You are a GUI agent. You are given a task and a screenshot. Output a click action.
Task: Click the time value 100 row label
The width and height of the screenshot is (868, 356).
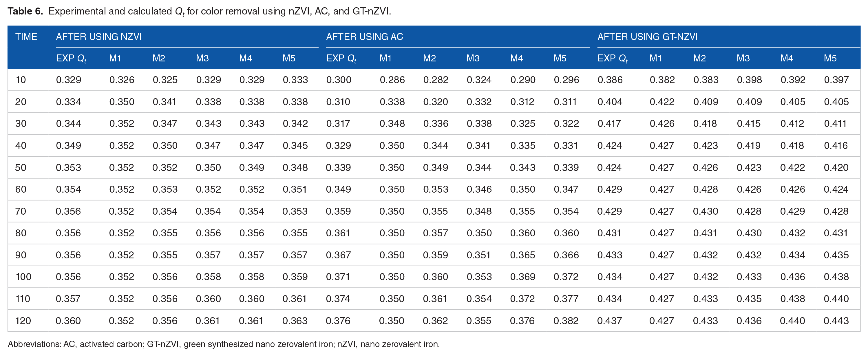pos(23,277)
